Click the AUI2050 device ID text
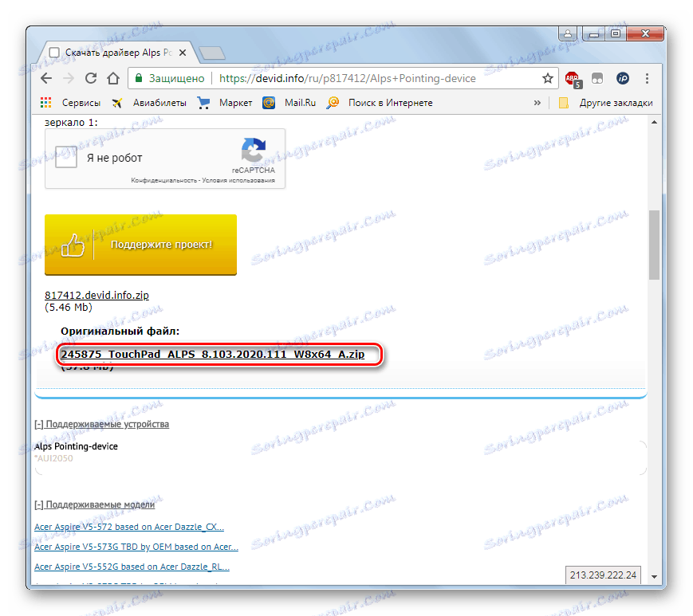 click(55, 458)
